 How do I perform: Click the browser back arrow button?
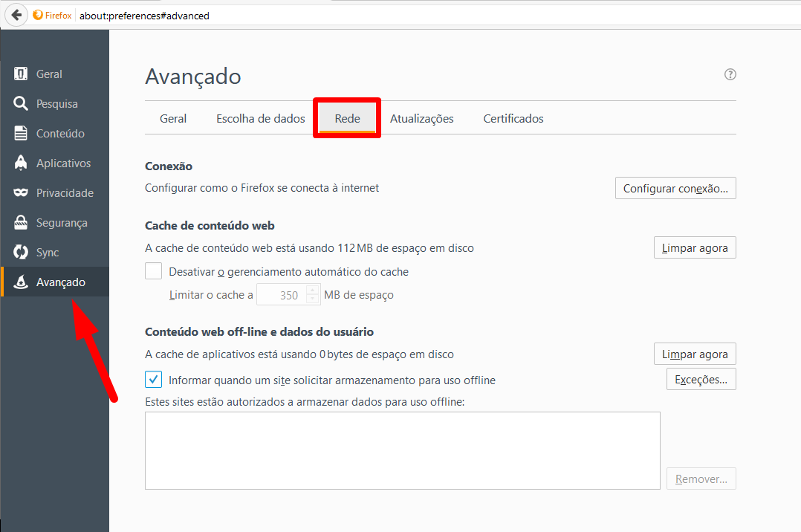click(16, 15)
